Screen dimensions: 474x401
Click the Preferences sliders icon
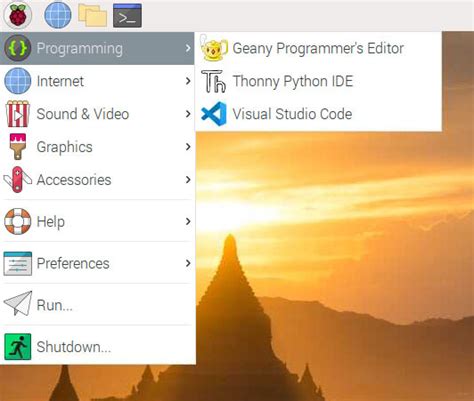click(x=18, y=263)
